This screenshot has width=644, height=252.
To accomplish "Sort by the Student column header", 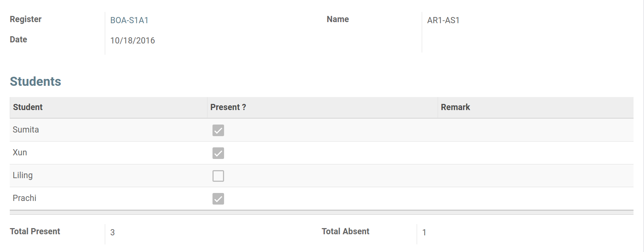I will [x=28, y=107].
